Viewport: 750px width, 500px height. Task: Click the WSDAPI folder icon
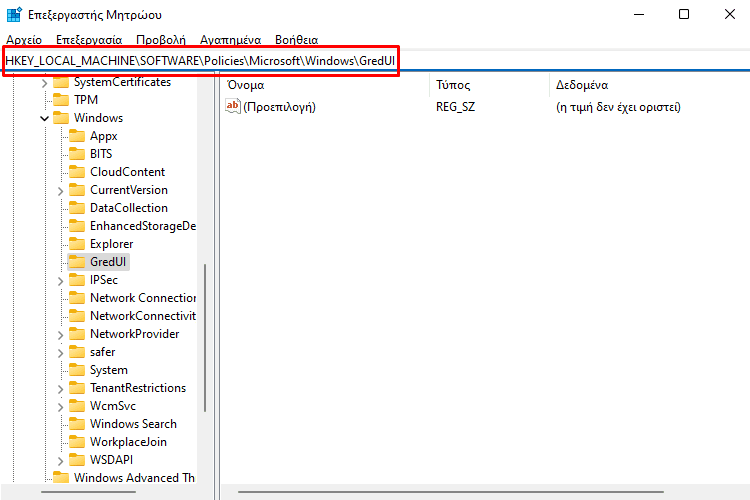pos(77,460)
